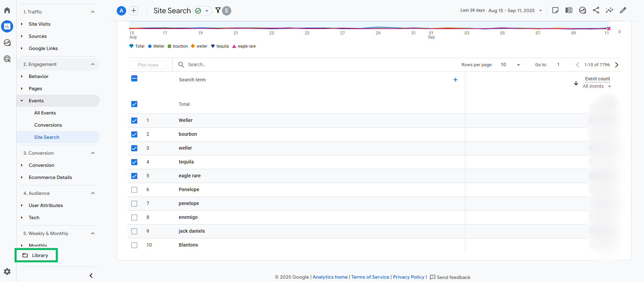The image size is (644, 282).
Task: Click the Send feedback icon
Action: click(x=433, y=277)
